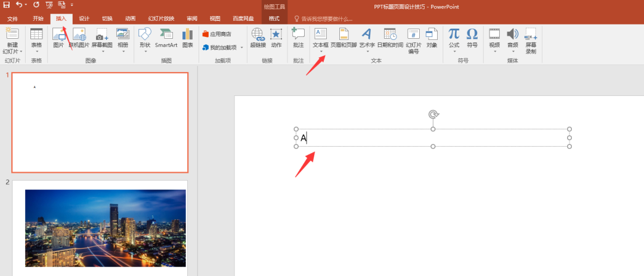Screen dimensions: 644x276
Task: Open the 应用商店 app store
Action: pyautogui.click(x=216, y=34)
